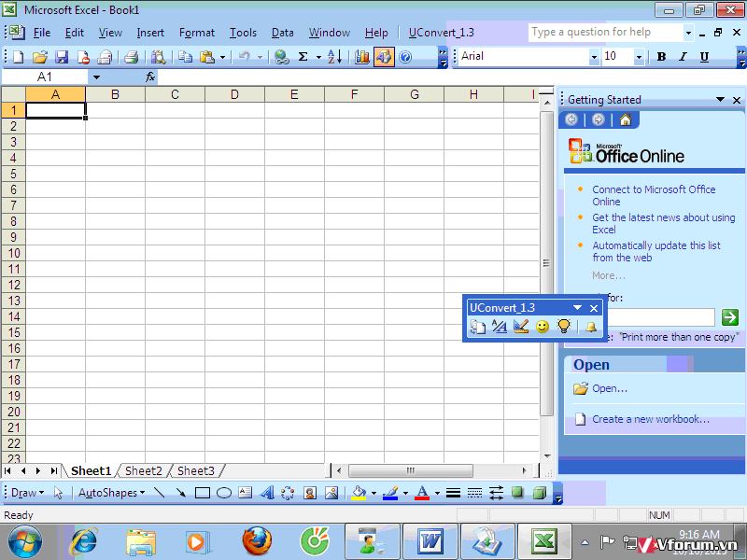747x560 pixels.
Task: Open the Format menu
Action: tap(196, 33)
